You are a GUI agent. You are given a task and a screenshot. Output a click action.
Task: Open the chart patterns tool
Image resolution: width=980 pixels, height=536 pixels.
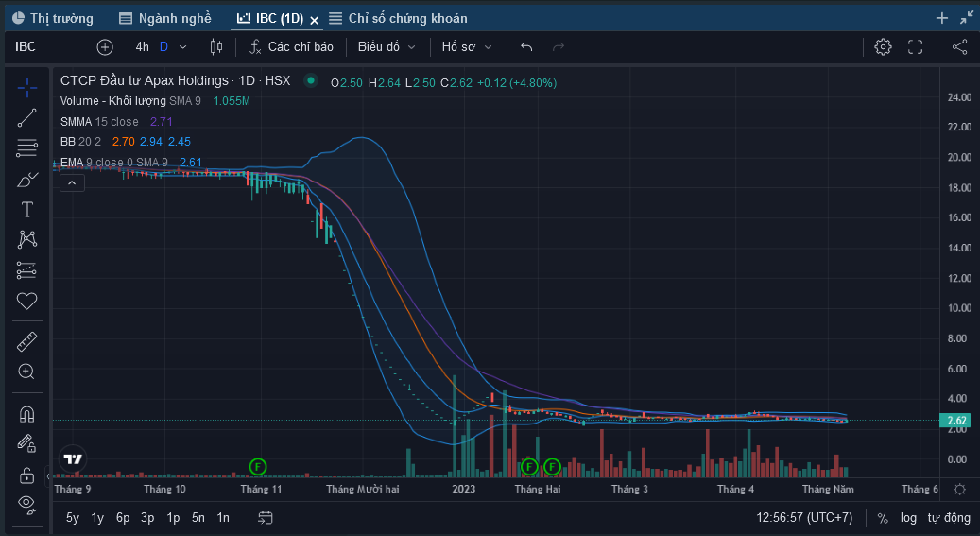(26, 239)
